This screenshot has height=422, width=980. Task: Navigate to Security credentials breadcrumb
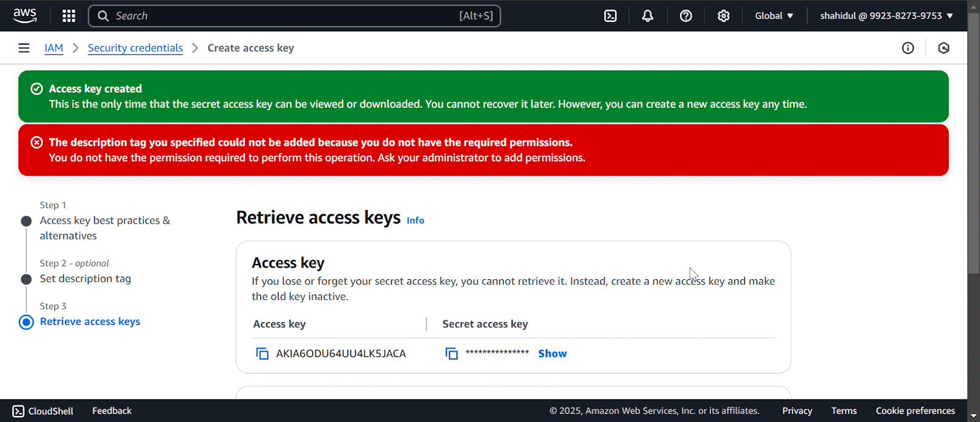tap(135, 48)
